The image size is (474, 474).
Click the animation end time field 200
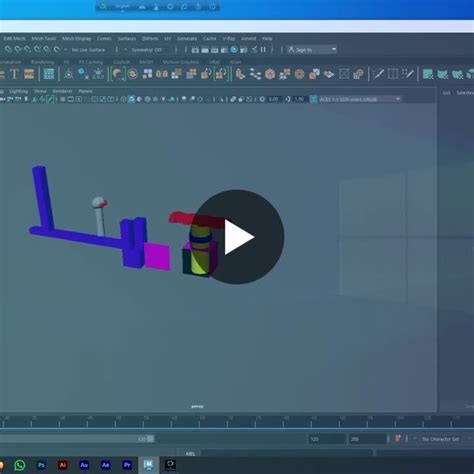click(367, 439)
